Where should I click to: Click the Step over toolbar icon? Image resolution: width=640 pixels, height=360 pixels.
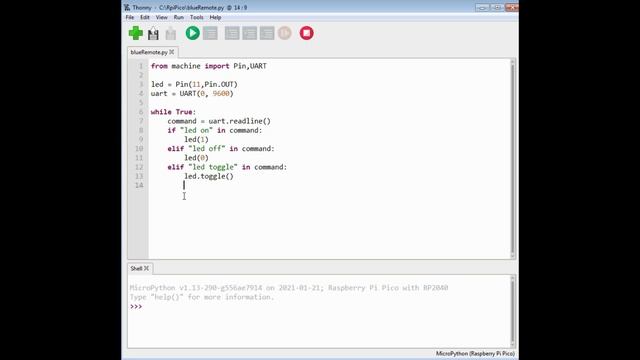coord(232,33)
